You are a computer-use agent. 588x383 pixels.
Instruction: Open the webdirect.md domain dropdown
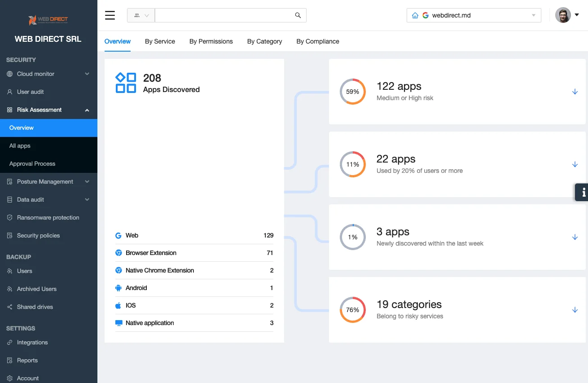pyautogui.click(x=474, y=15)
